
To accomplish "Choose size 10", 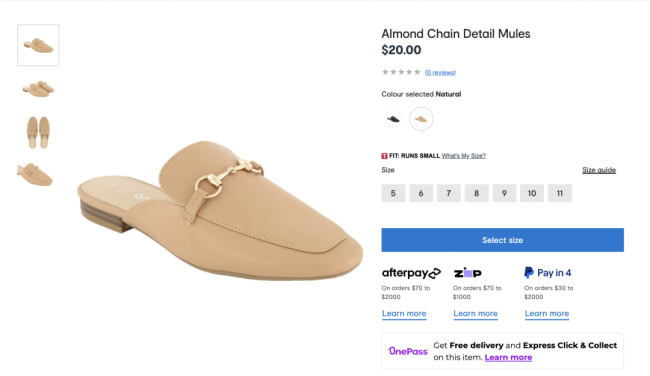I will click(532, 193).
